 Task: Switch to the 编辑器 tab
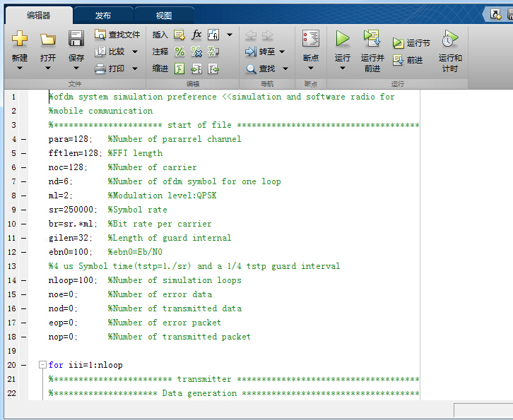coord(39,16)
